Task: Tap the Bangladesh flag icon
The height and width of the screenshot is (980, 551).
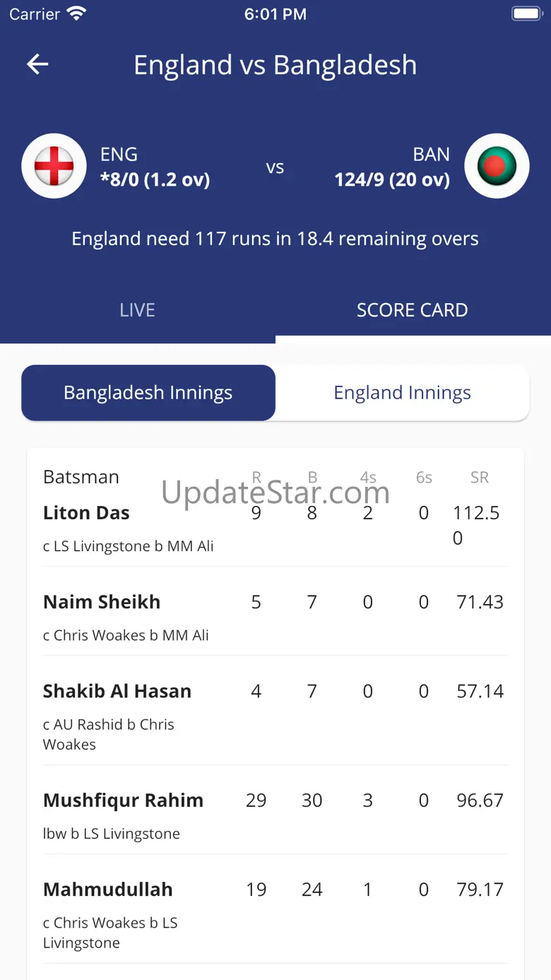Action: tap(497, 166)
